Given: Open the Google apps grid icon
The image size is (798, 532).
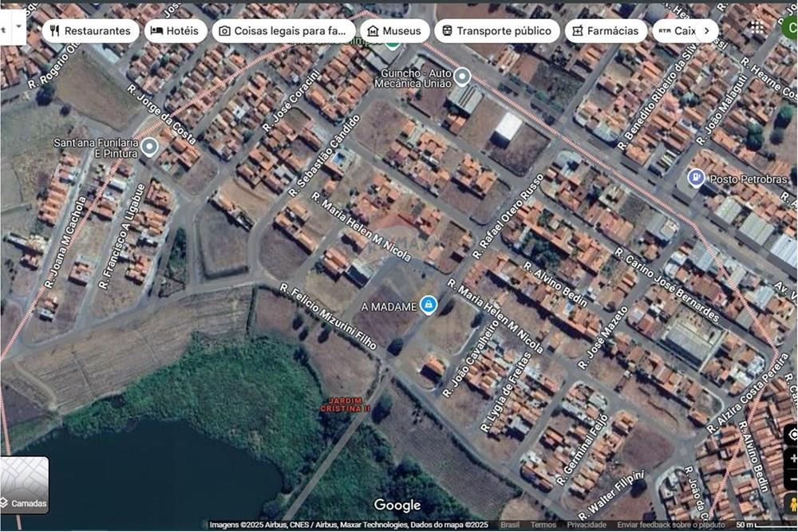Looking at the screenshot, I should pos(756,26).
